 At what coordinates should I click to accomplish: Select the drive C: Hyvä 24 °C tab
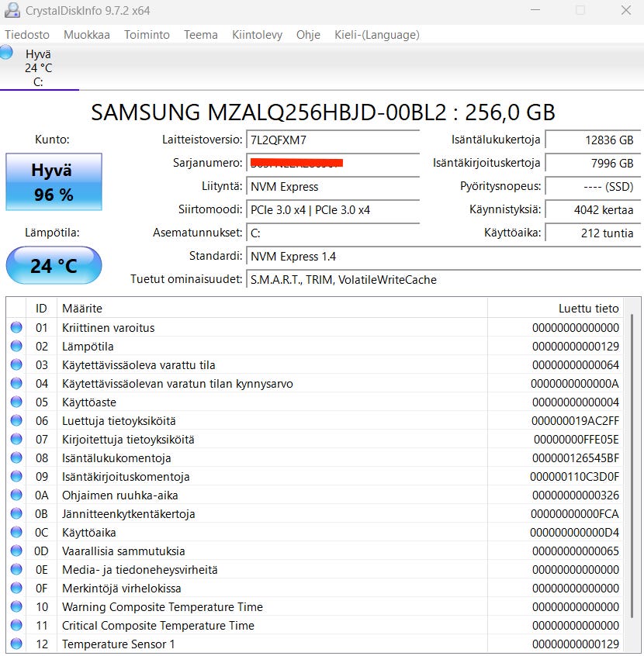38,68
